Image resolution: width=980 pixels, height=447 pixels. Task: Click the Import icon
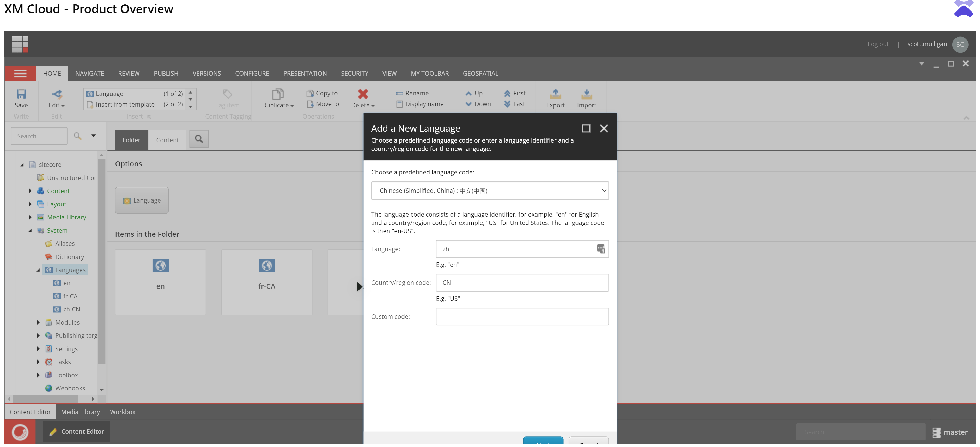[x=586, y=94]
